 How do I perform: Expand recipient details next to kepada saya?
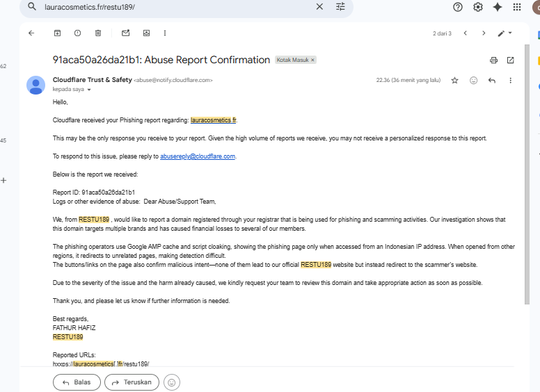click(x=89, y=90)
